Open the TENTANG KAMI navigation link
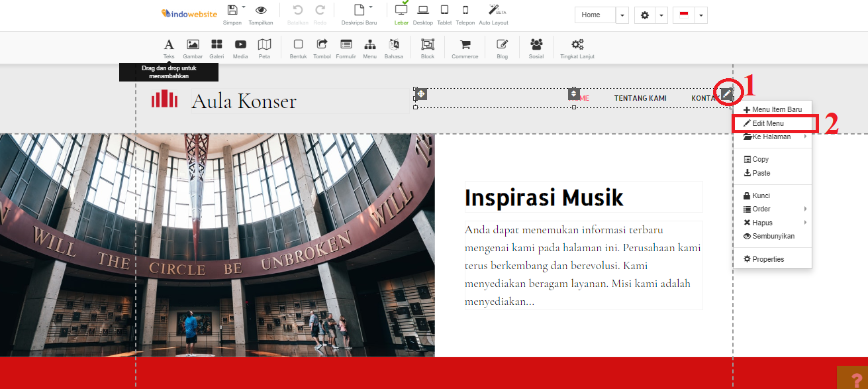868x389 pixels. click(640, 97)
